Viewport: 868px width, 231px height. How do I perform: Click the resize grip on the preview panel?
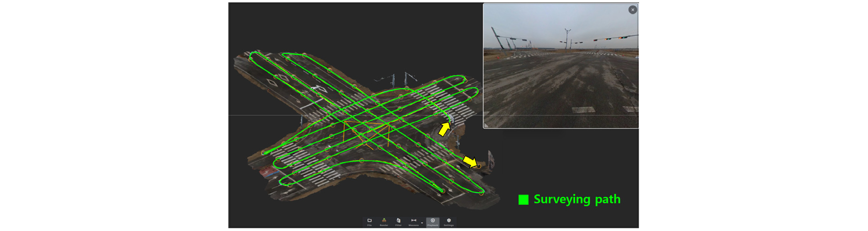486,126
